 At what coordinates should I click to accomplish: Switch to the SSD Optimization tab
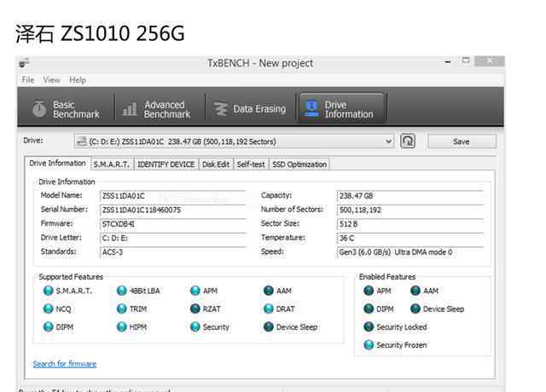pyautogui.click(x=299, y=164)
